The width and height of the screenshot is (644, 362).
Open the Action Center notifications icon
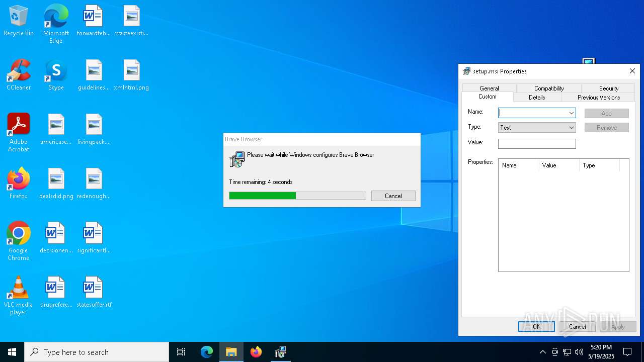coord(627,352)
